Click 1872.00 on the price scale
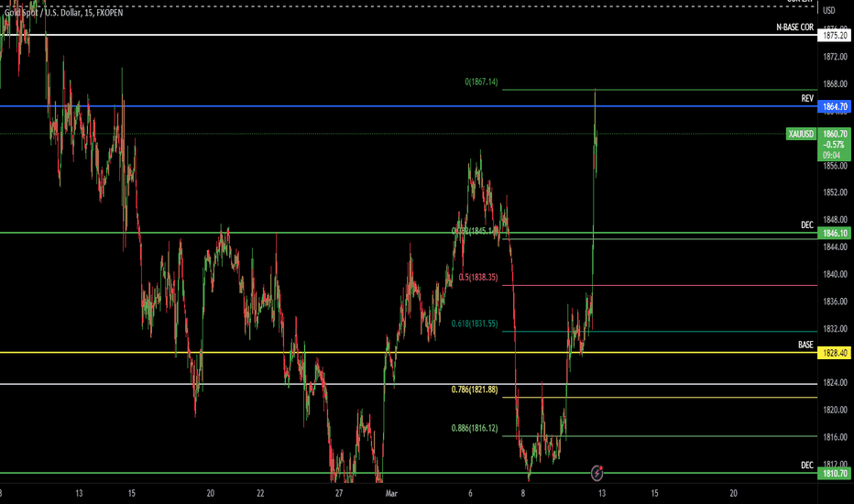The image size is (854, 504). click(836, 57)
